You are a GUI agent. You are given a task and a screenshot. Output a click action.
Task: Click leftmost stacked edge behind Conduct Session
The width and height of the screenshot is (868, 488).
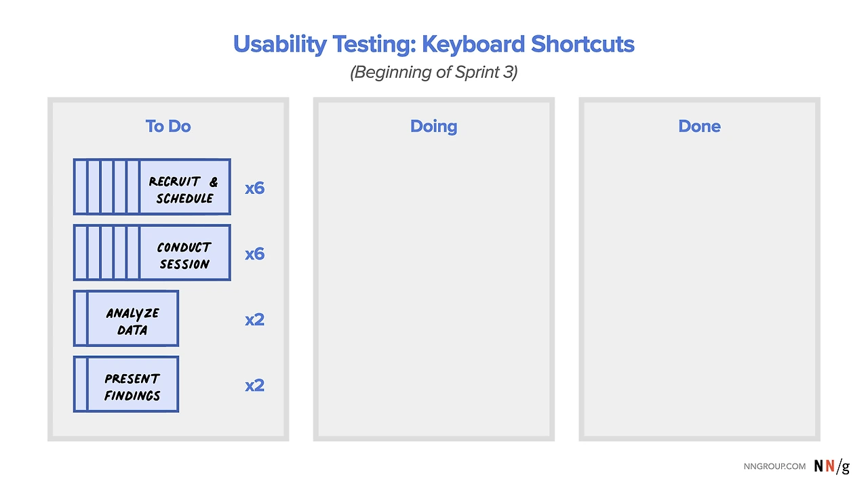point(81,253)
